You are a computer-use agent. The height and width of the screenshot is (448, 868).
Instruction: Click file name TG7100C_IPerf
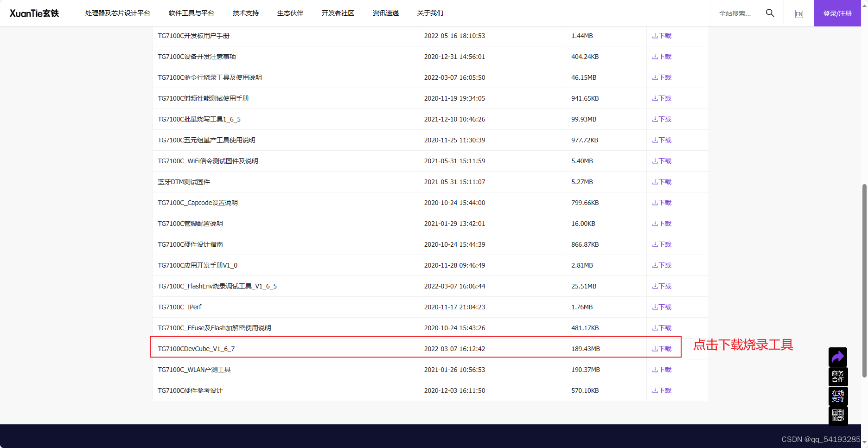pyautogui.click(x=179, y=307)
